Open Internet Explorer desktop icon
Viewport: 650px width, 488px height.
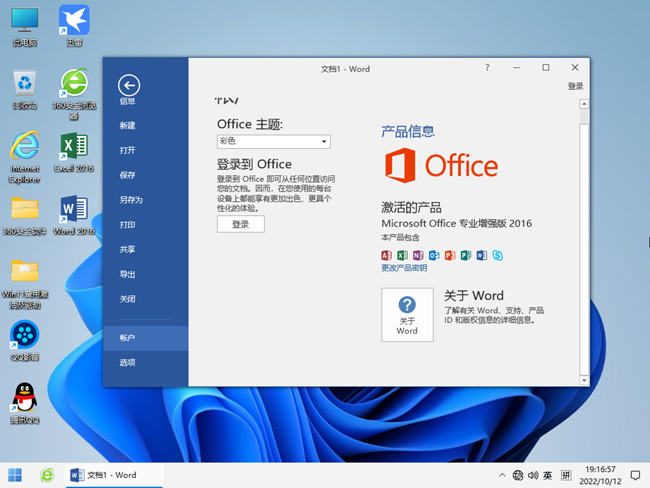point(25,157)
